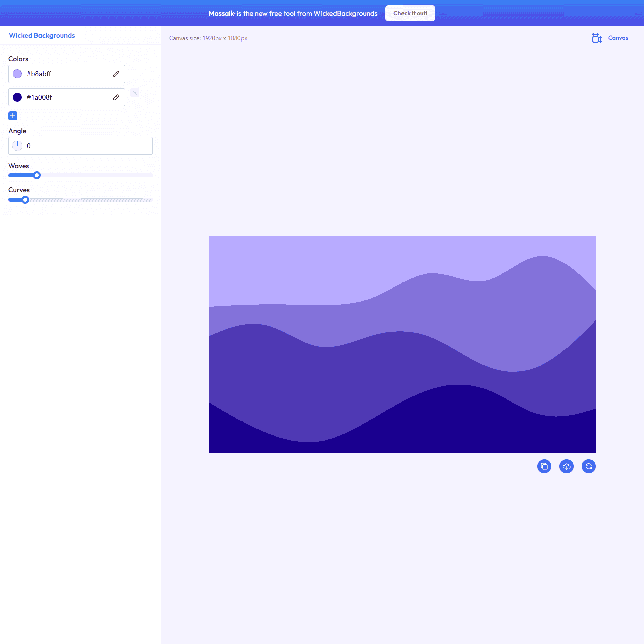Download the wave background image
Image resolution: width=644 pixels, height=644 pixels.
pyautogui.click(x=566, y=466)
